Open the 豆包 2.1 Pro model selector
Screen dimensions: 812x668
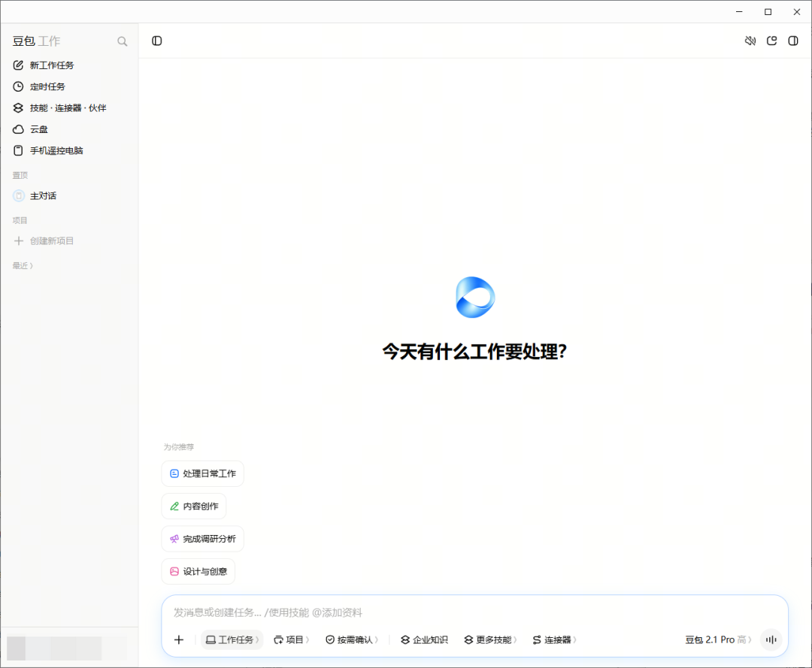click(x=718, y=639)
